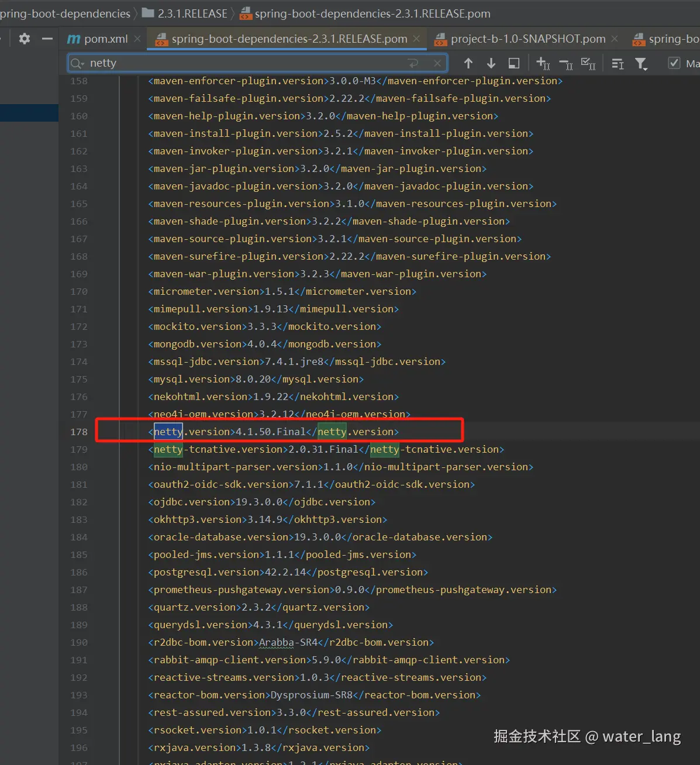The image size is (700, 765).
Task: Click the mockito.version 3.3.3 line
Action: click(x=264, y=326)
